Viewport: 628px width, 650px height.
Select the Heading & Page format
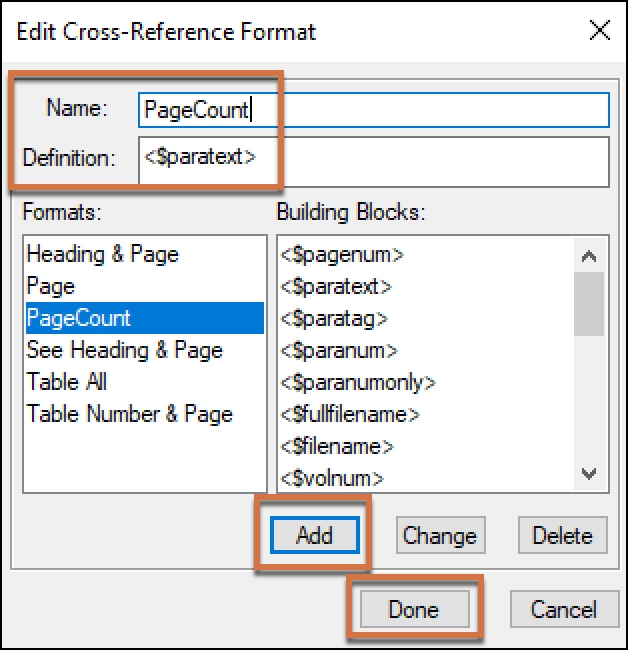[x=102, y=254]
